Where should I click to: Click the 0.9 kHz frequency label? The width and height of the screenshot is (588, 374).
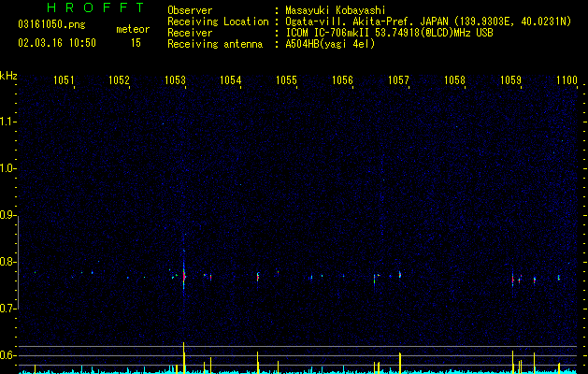tap(7, 215)
